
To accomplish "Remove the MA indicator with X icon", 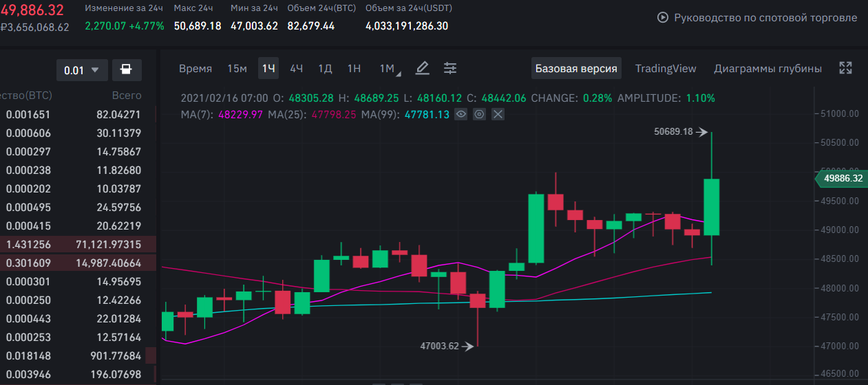I will coord(498,114).
